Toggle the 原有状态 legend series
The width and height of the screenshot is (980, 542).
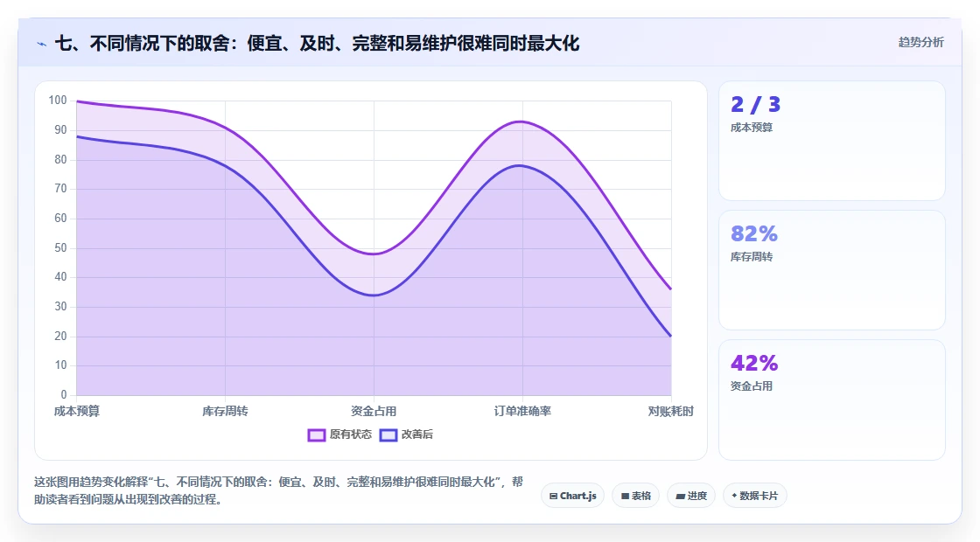[339, 434]
